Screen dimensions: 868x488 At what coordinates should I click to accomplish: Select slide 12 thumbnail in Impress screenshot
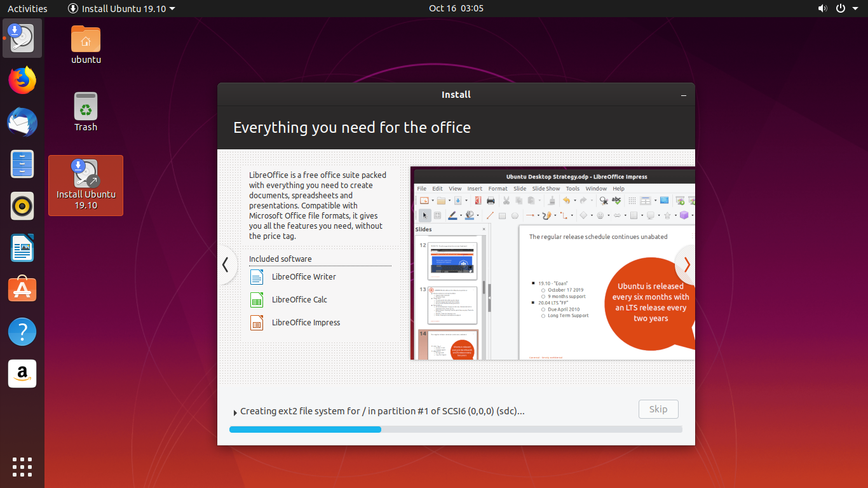452,261
